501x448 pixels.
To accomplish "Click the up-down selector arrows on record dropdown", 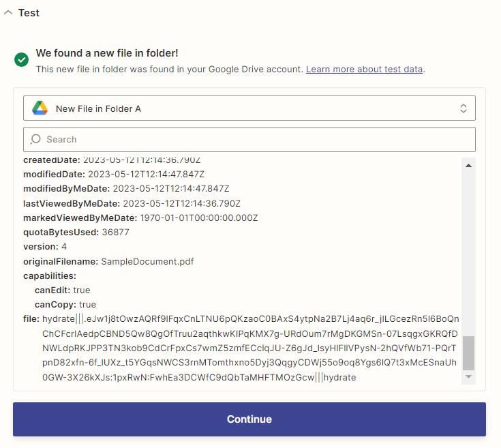I will pyautogui.click(x=464, y=108).
